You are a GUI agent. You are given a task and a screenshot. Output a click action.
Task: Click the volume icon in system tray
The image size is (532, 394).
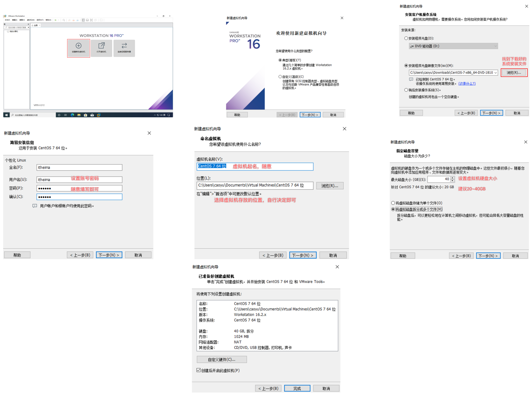[x=161, y=115]
